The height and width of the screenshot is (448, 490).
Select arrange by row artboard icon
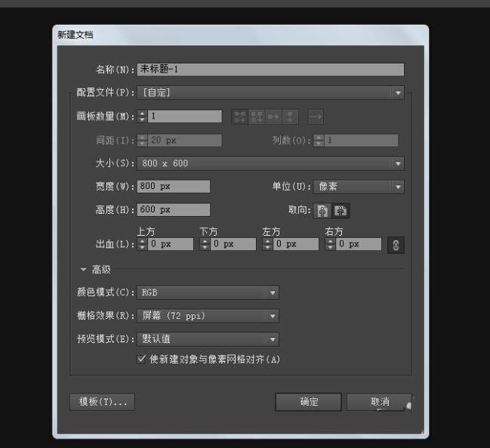273,117
